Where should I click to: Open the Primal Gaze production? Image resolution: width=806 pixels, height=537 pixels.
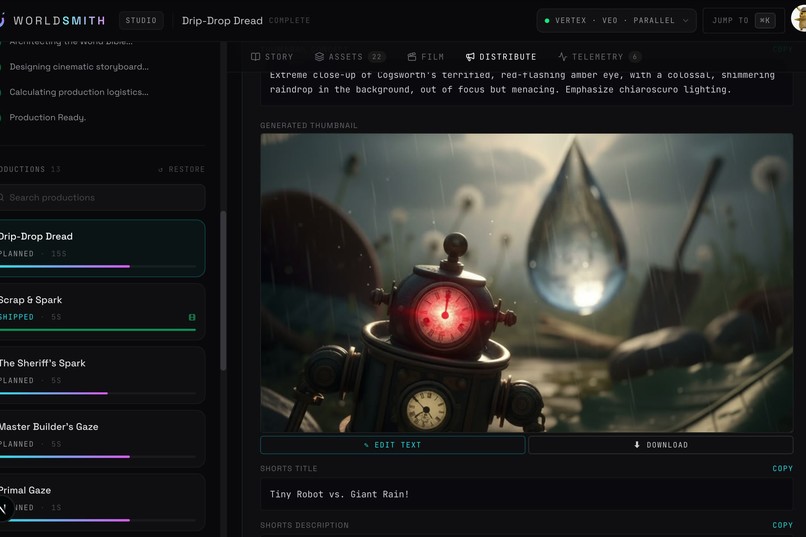tap(101, 502)
